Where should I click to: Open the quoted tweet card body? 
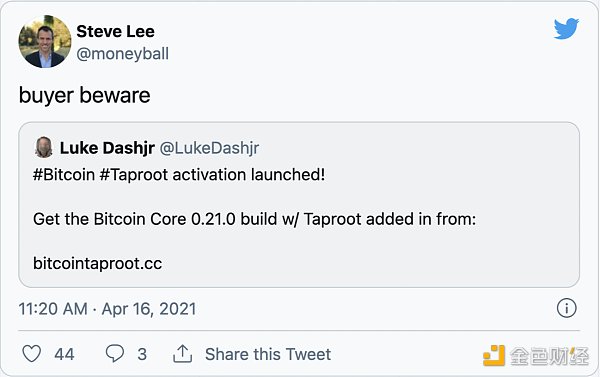(x=299, y=205)
